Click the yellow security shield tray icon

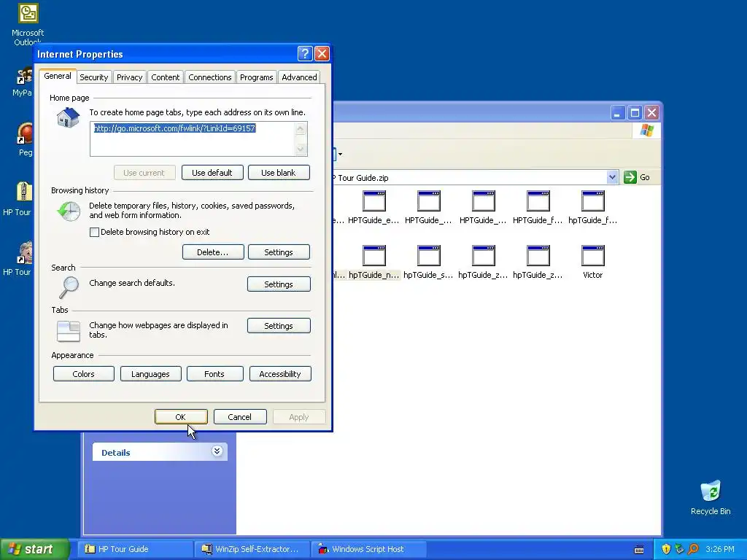pyautogui.click(x=666, y=549)
